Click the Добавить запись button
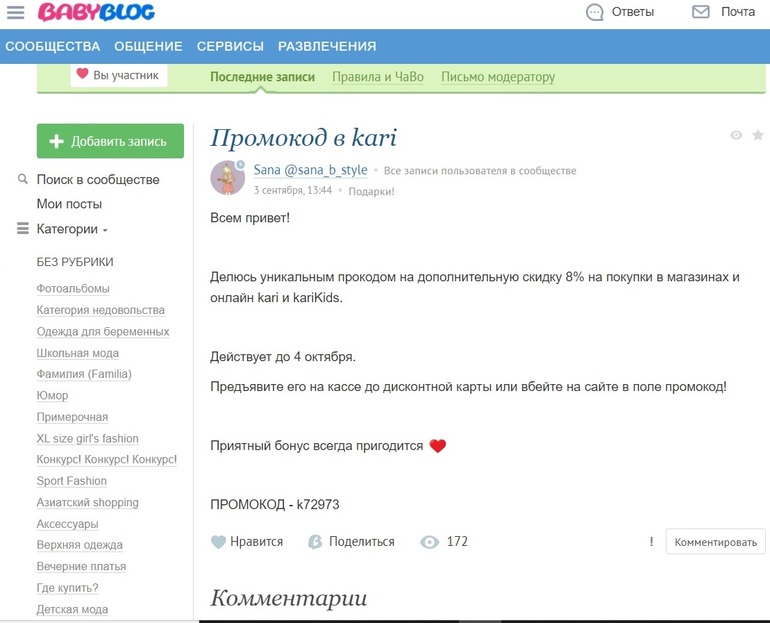 110,141
